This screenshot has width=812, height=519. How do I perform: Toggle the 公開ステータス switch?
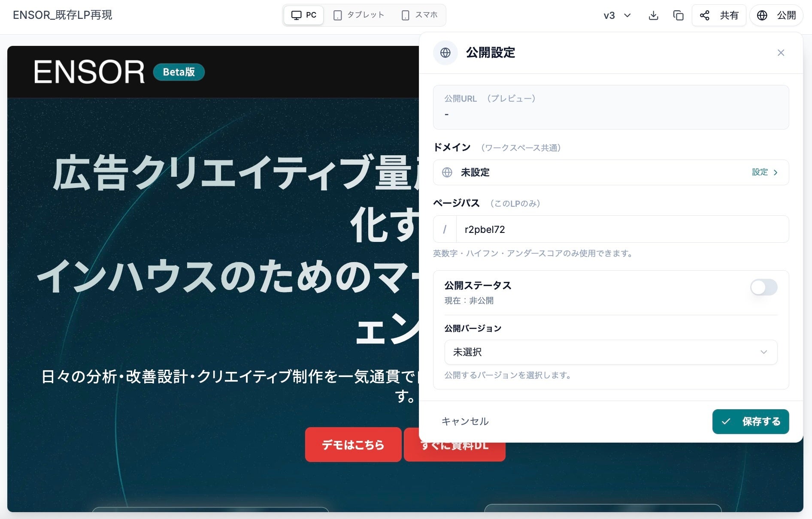coord(764,287)
